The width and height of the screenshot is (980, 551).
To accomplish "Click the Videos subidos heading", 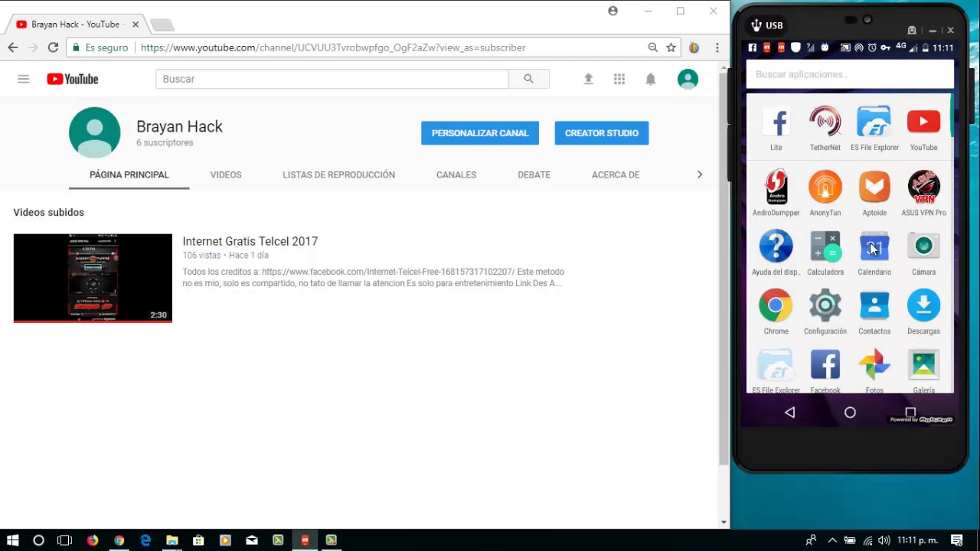I will click(48, 213).
